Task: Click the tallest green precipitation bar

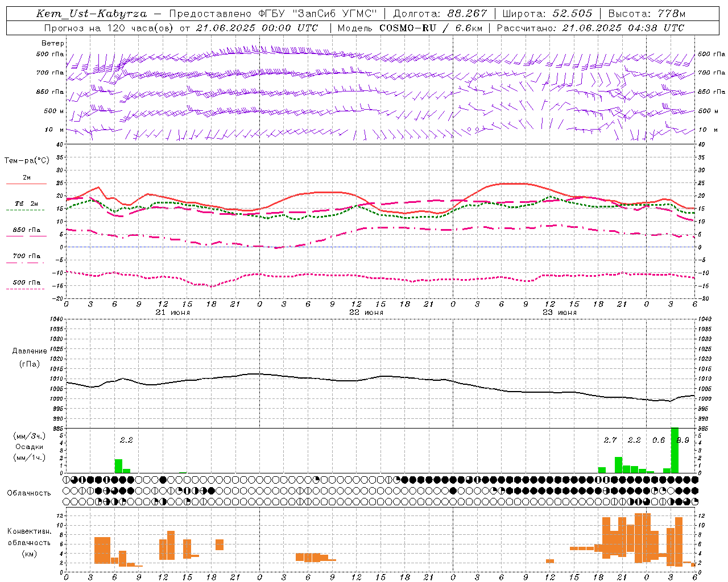Action: coord(675,450)
